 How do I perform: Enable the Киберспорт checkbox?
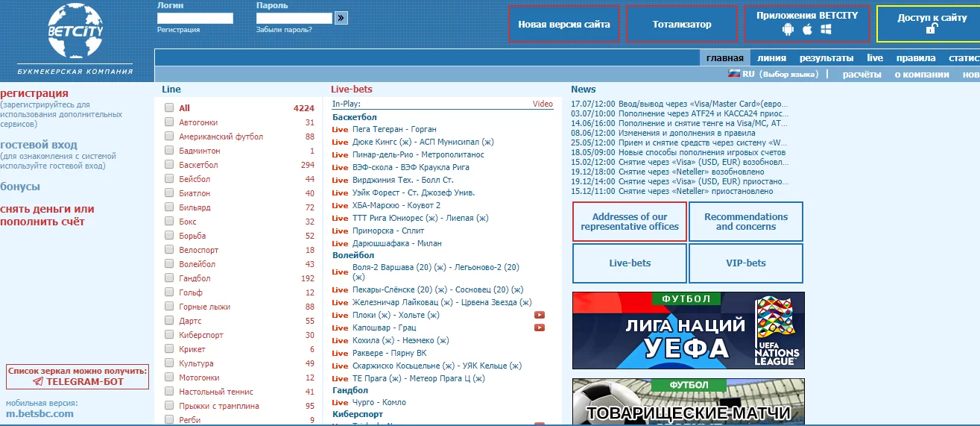pos(169,335)
